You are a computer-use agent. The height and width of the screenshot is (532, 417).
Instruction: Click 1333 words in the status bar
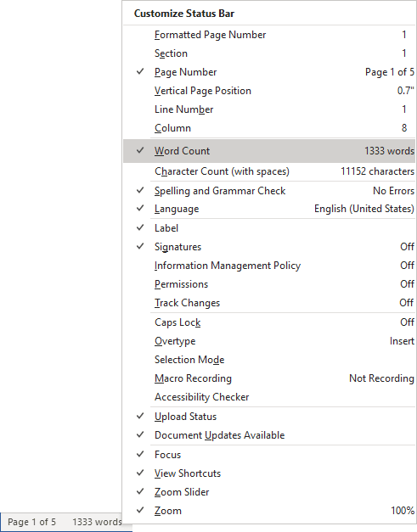pos(97,522)
